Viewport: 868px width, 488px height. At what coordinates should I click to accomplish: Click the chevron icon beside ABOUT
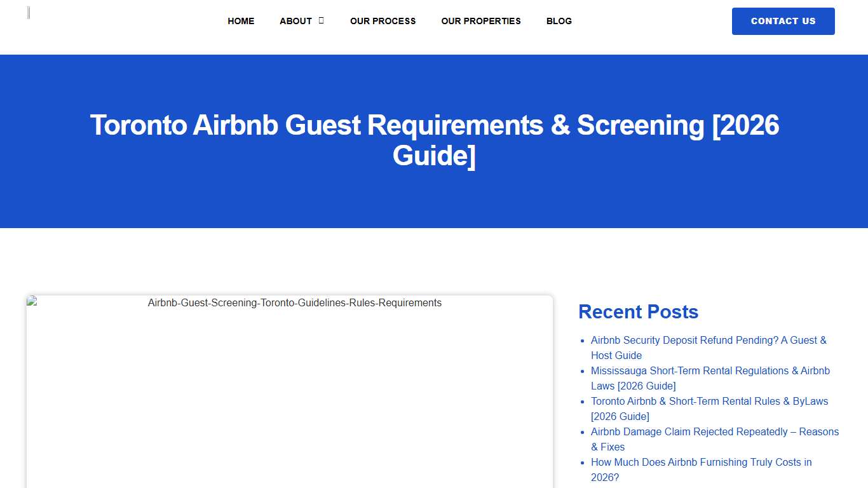tap(321, 20)
